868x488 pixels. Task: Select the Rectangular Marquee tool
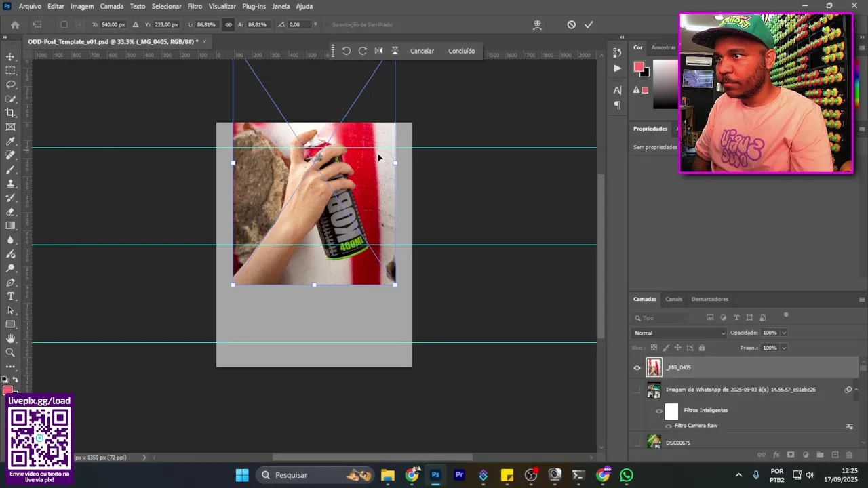(10, 70)
